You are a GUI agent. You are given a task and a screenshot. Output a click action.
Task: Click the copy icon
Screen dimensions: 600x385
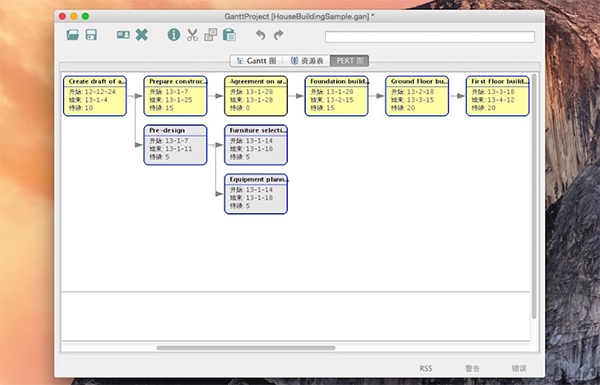210,35
